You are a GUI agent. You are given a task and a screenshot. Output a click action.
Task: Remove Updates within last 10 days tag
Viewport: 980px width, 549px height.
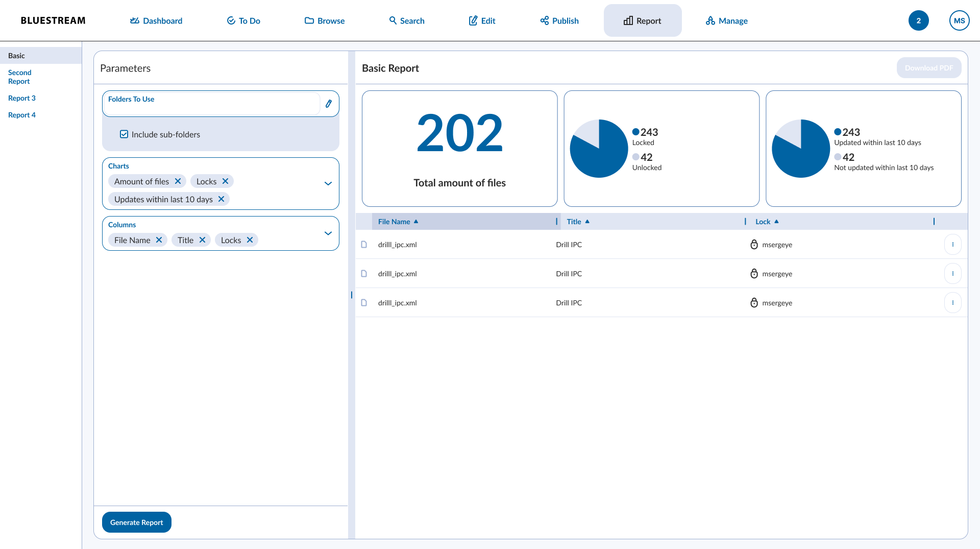click(221, 199)
